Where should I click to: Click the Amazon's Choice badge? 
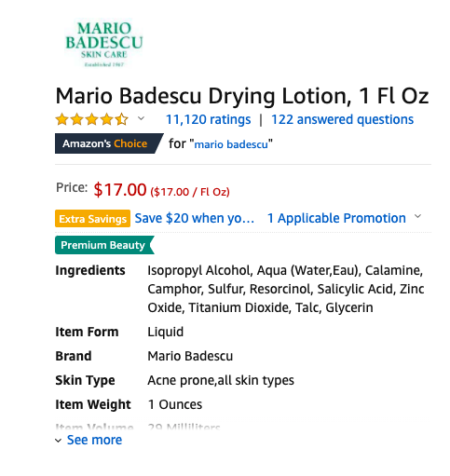click(109, 143)
